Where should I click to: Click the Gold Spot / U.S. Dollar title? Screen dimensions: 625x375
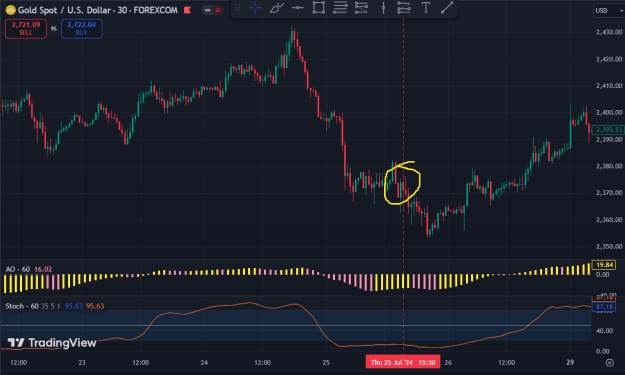pyautogui.click(x=64, y=10)
